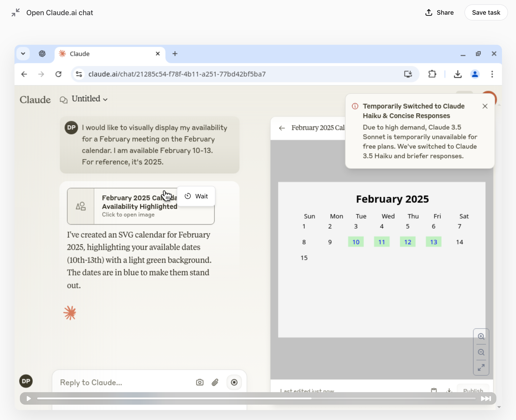
Task: Open a new browser tab
Action: [175, 54]
